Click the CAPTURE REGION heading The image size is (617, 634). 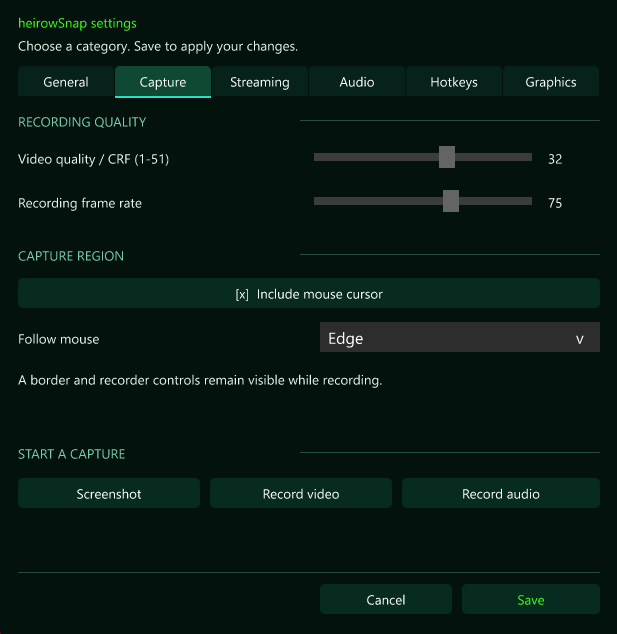[x=71, y=256]
